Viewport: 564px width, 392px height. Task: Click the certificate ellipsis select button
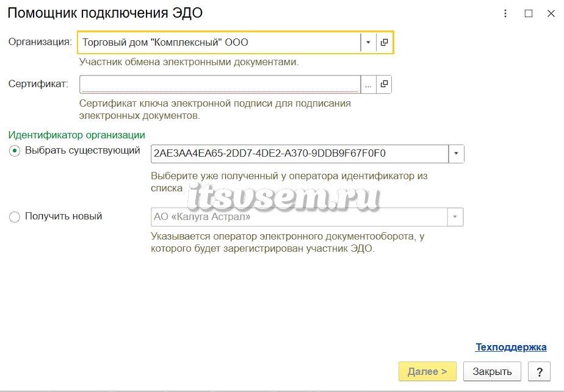(368, 84)
